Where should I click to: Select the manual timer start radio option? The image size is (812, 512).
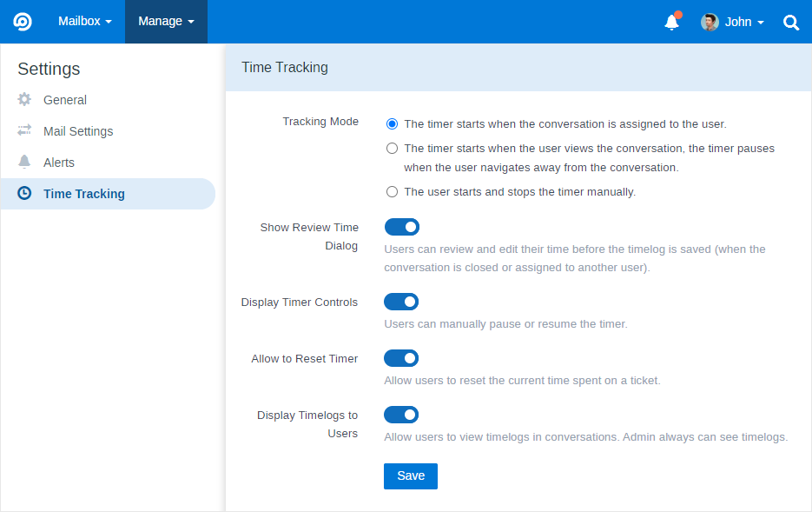tap(392, 191)
